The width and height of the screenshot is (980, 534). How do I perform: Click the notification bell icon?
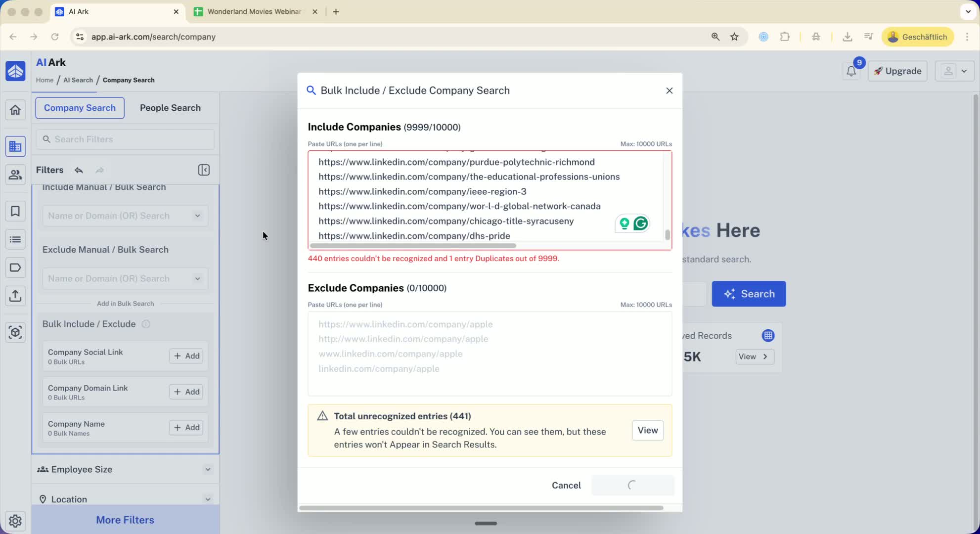pos(851,71)
